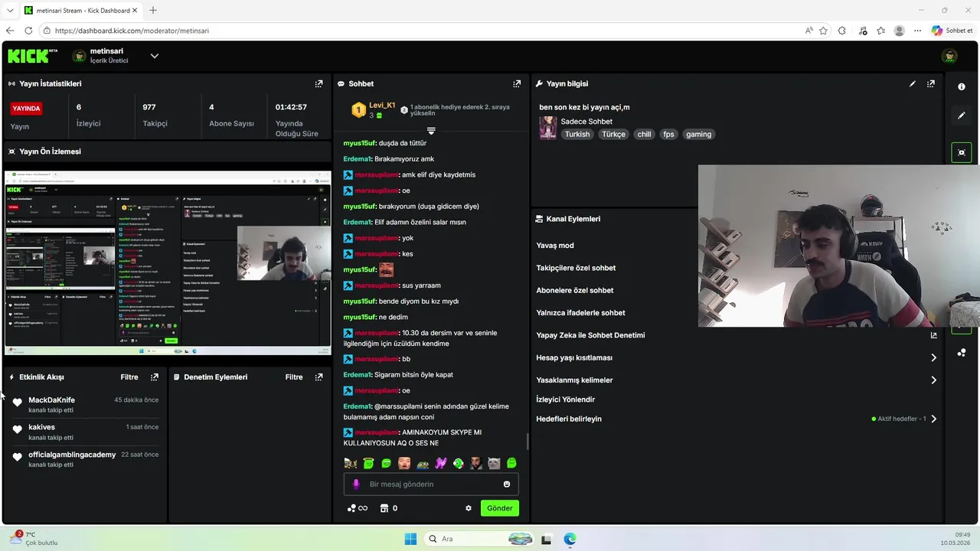Insert the halo green emote

(x=368, y=463)
